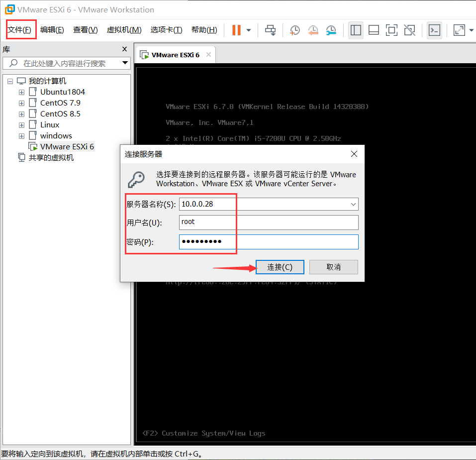Open the library search filter dropdown arrow
This screenshot has height=460, width=476.
click(x=125, y=63)
